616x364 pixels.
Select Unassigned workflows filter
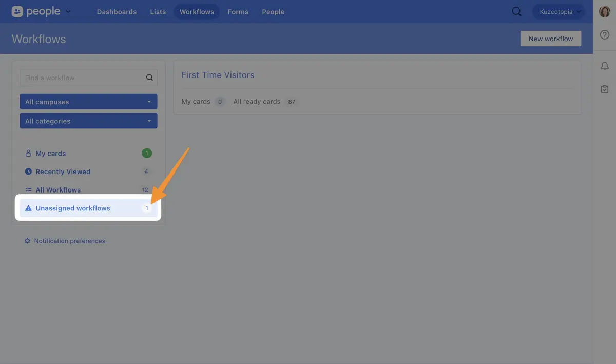(x=88, y=208)
